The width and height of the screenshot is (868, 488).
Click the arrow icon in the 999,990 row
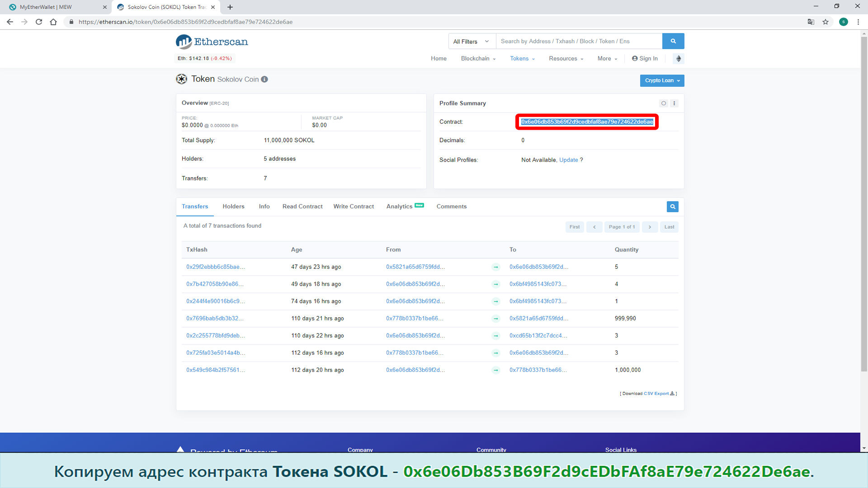tap(496, 319)
